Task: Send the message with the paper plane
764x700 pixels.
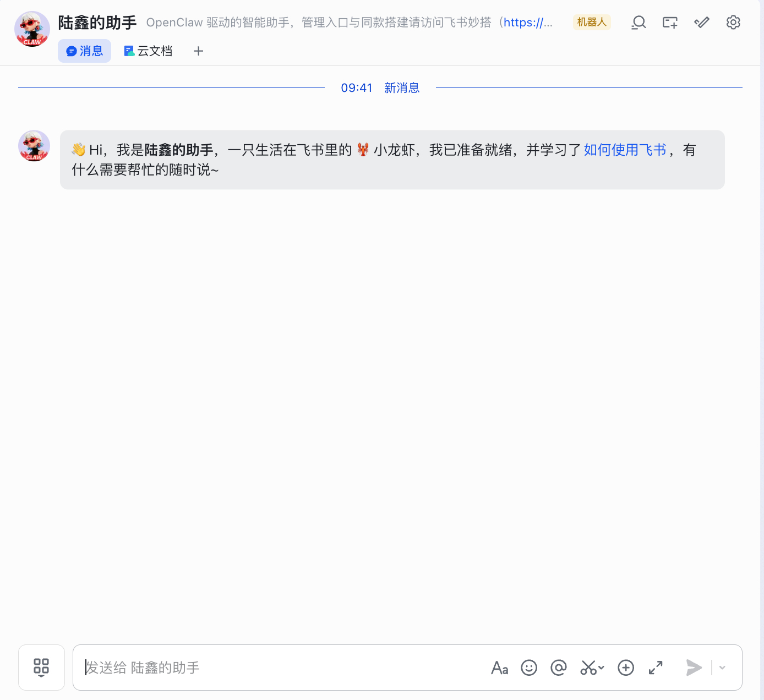Action: (x=693, y=668)
